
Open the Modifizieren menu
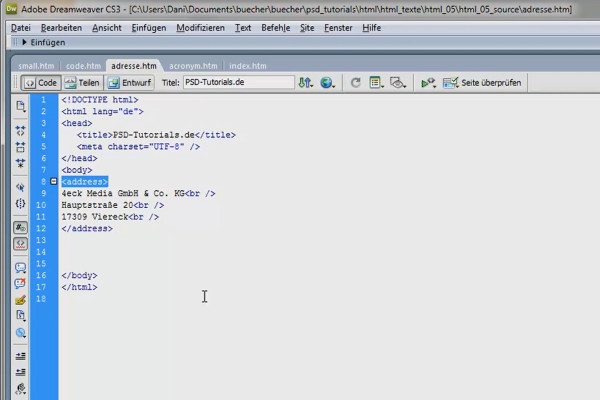[x=201, y=28]
